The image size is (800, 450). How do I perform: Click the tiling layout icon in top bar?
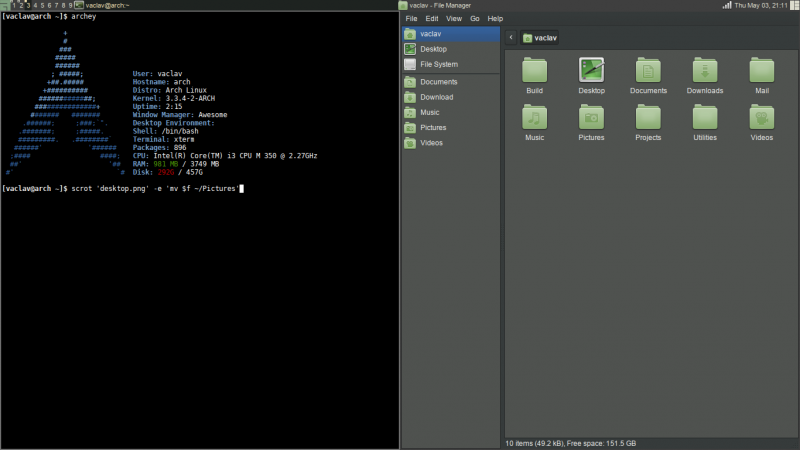794,5
